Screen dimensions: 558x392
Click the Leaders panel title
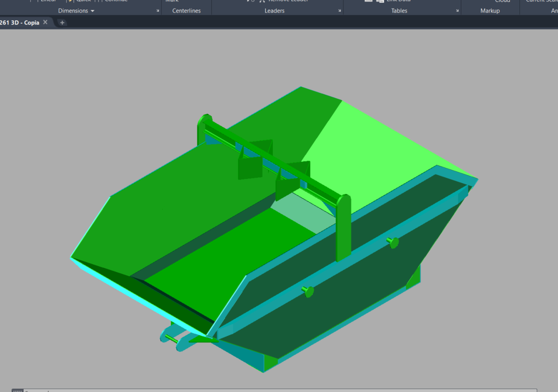tap(274, 11)
